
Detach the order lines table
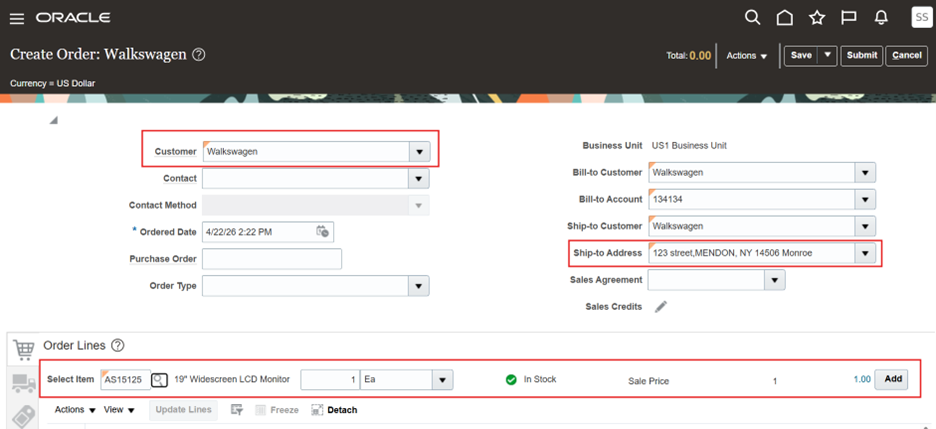[x=334, y=410]
